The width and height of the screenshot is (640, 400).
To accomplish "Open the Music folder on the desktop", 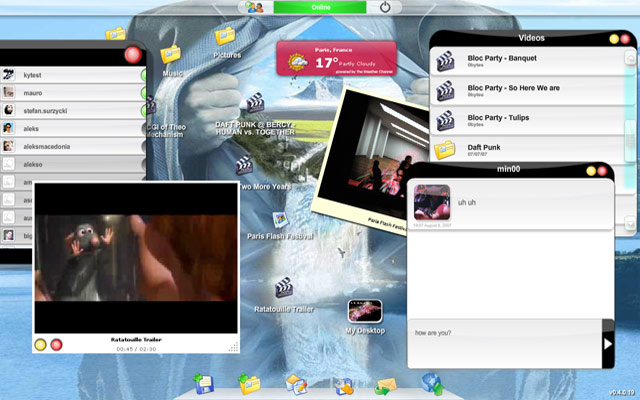I will click(x=171, y=54).
